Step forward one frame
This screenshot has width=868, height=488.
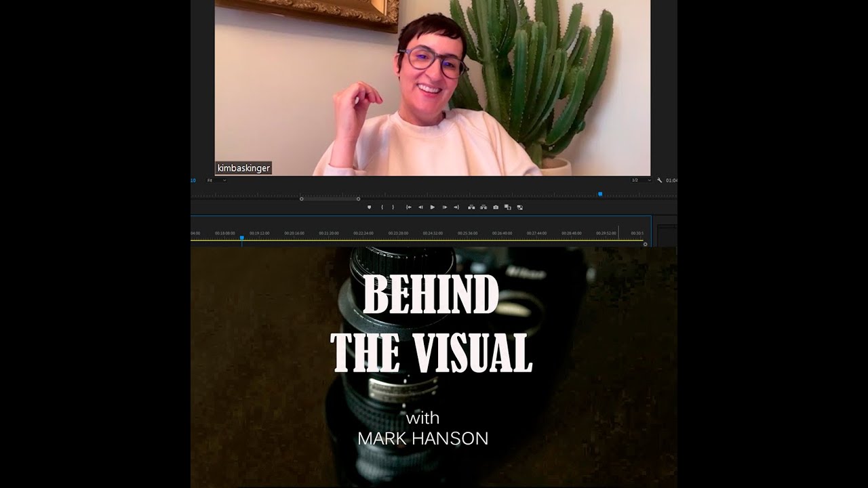pos(445,207)
